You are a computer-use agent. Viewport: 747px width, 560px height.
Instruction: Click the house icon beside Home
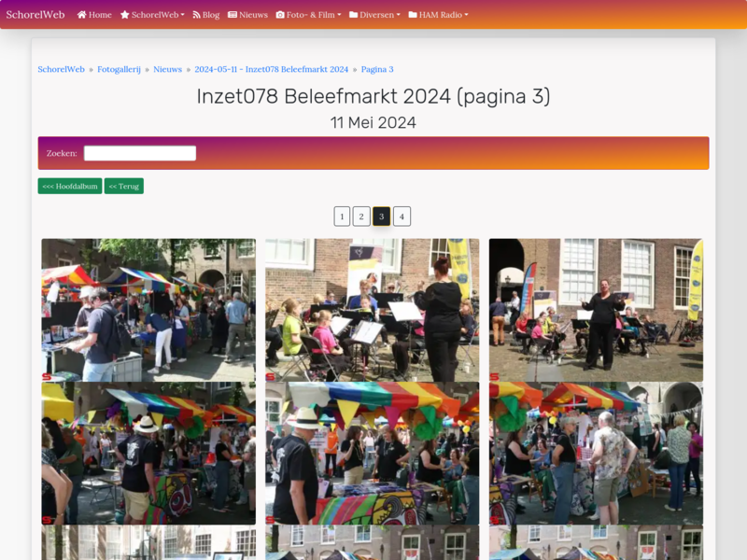point(82,15)
